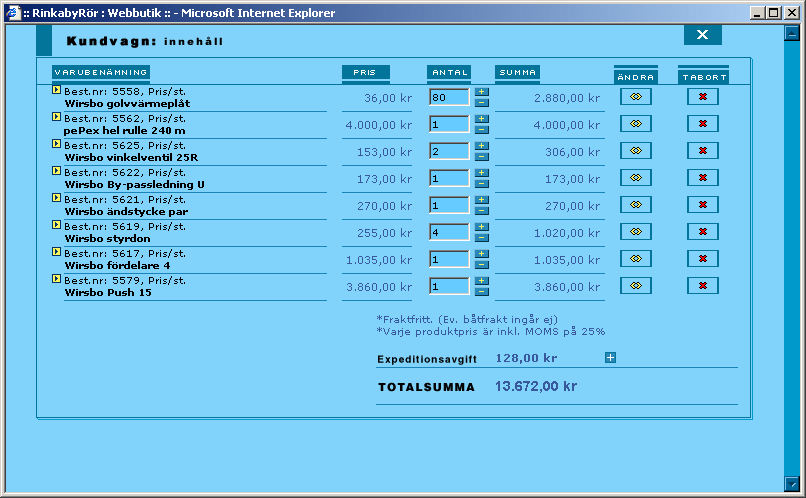Remove Wirsbo Push 15 from cart
The height and width of the screenshot is (498, 806).
point(702,286)
